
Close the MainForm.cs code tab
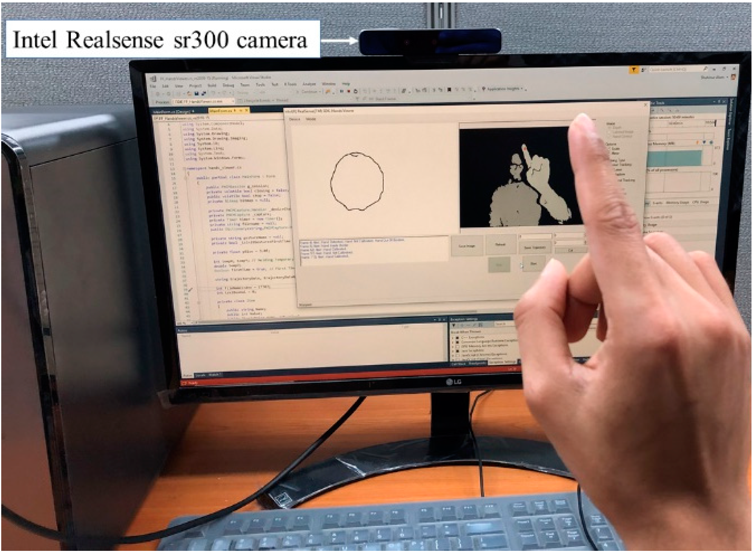pyautogui.click(x=247, y=110)
